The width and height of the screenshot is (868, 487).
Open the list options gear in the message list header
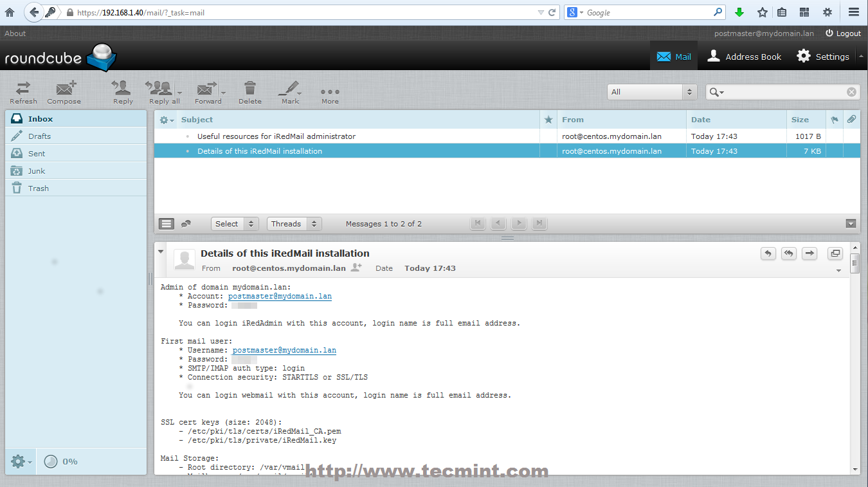167,120
